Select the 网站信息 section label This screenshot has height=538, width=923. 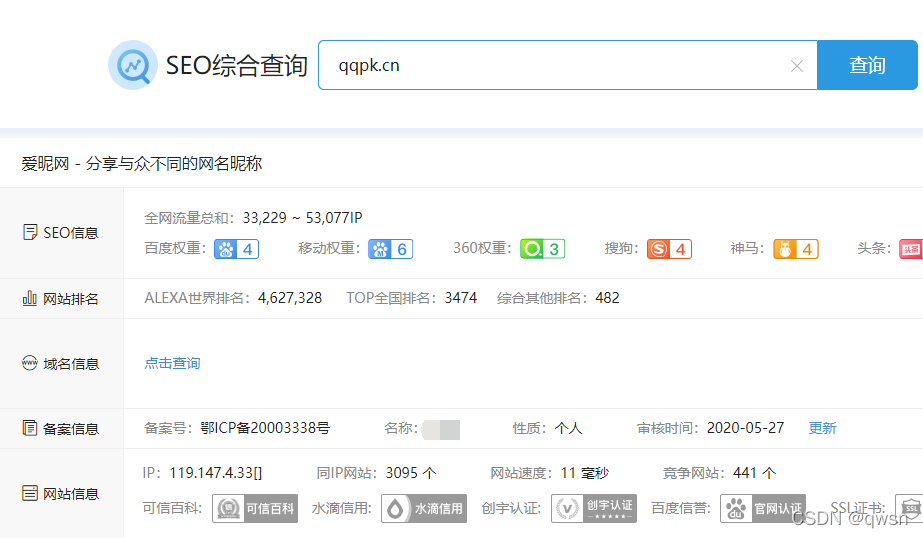coord(71,494)
